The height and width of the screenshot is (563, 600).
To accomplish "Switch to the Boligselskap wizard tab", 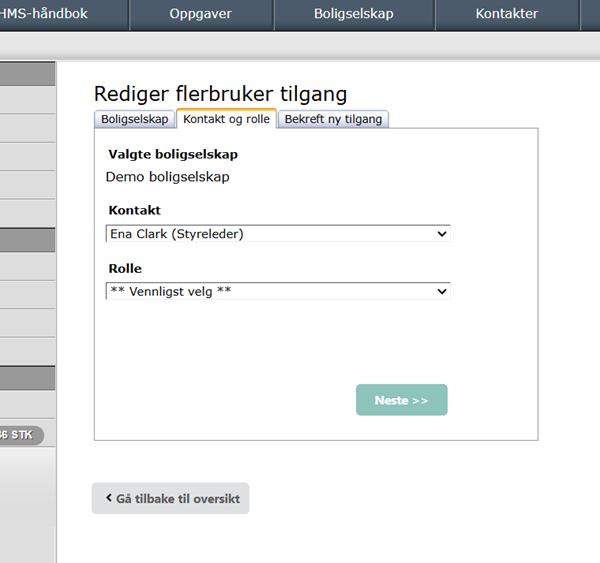I will 135,119.
